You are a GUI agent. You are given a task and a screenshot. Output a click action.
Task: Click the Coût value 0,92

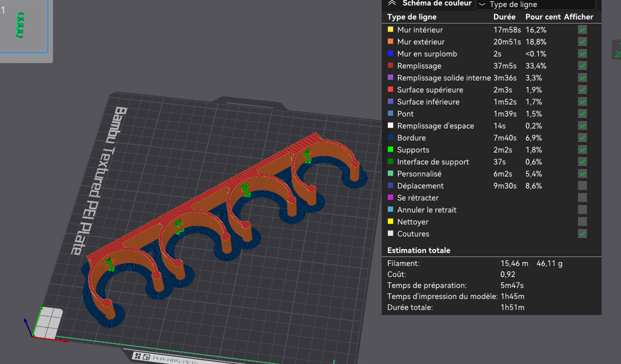[x=508, y=274]
